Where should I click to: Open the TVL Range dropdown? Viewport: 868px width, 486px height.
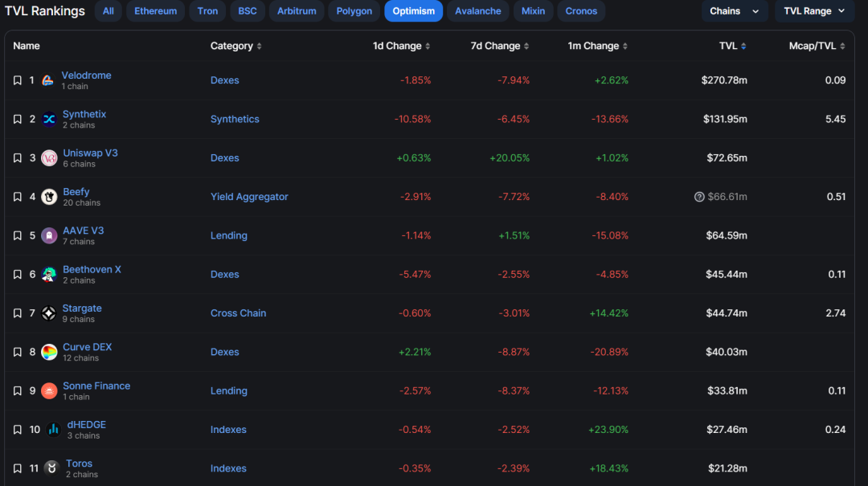[x=814, y=11]
